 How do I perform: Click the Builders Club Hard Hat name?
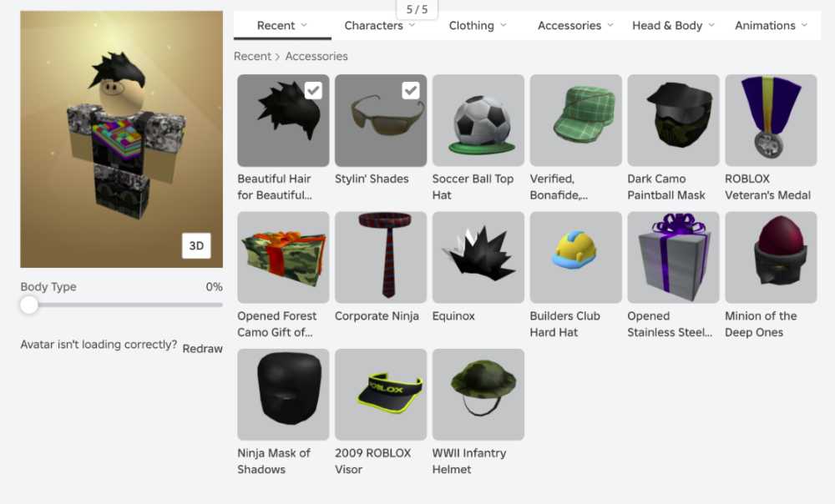tap(565, 324)
